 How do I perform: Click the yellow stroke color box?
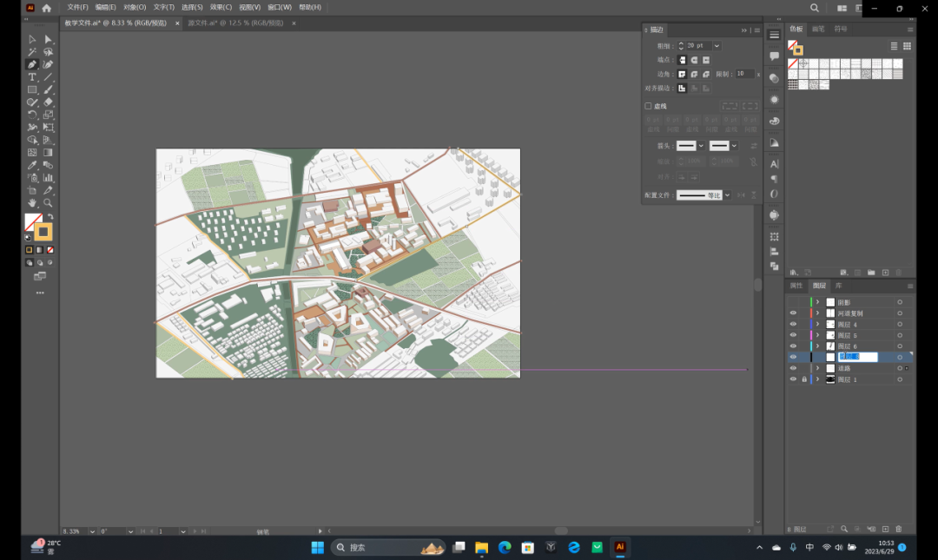click(43, 232)
